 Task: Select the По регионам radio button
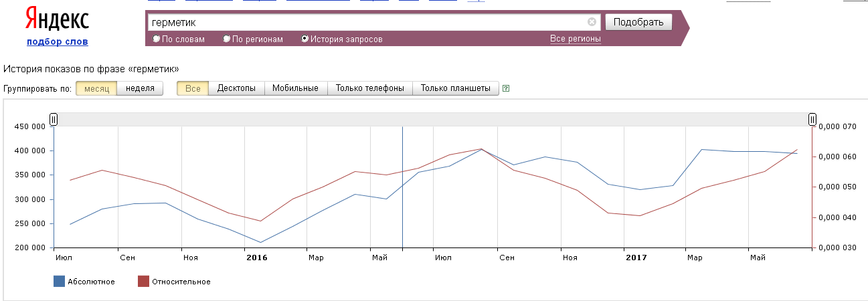tap(227, 39)
